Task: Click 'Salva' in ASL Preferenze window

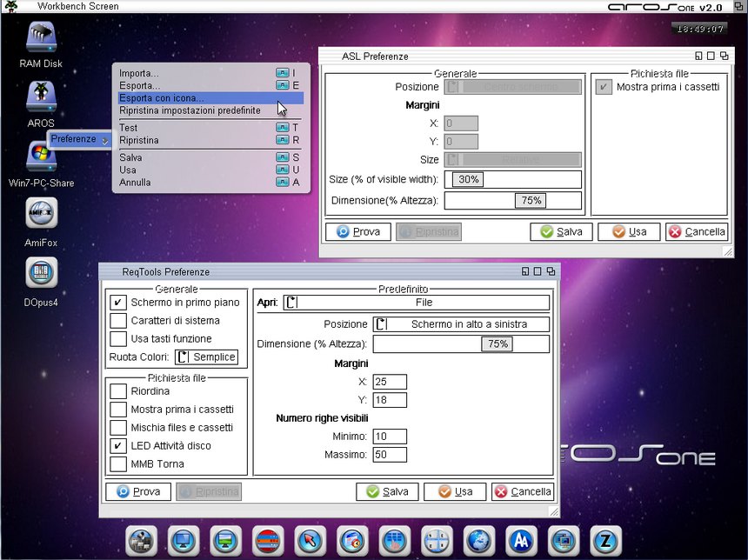Action: [561, 232]
